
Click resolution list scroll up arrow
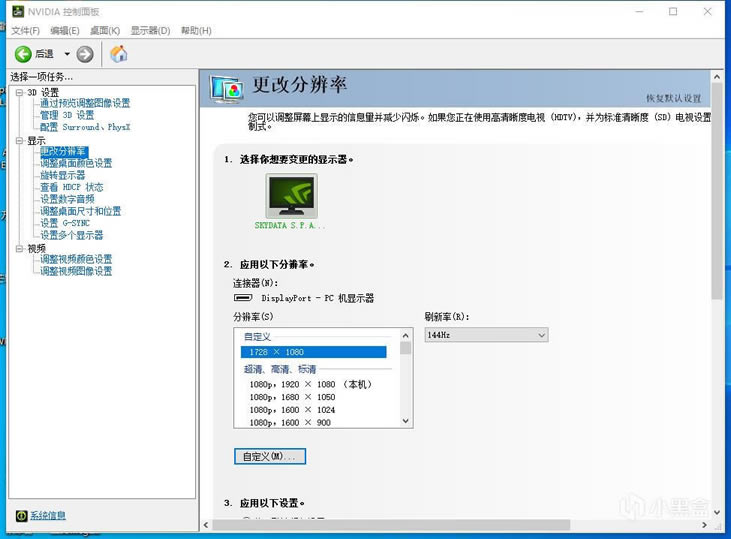406,335
